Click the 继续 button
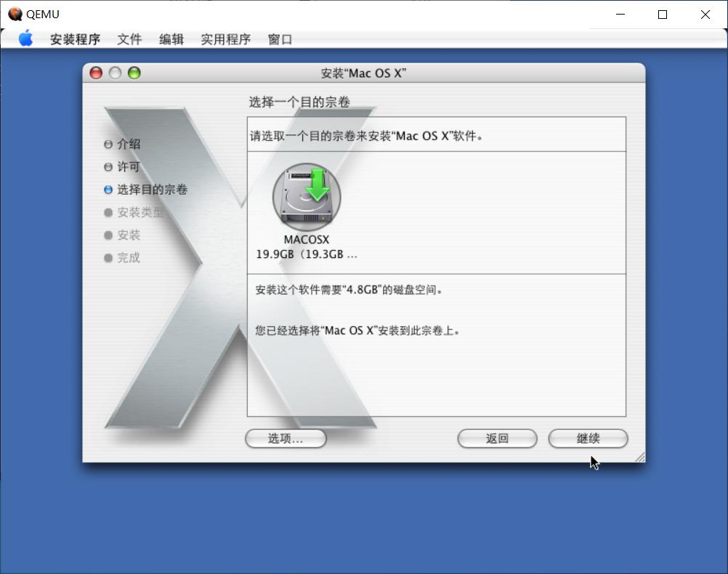This screenshot has height=574, width=728. [x=588, y=438]
